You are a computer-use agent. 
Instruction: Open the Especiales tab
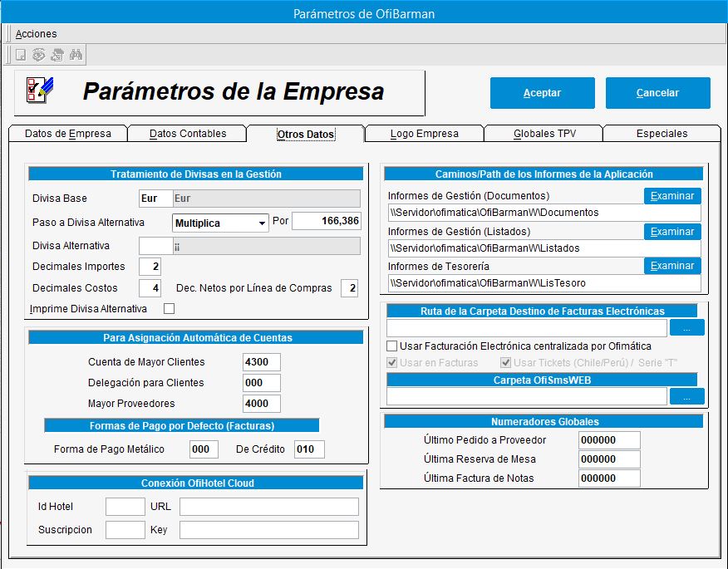click(662, 134)
